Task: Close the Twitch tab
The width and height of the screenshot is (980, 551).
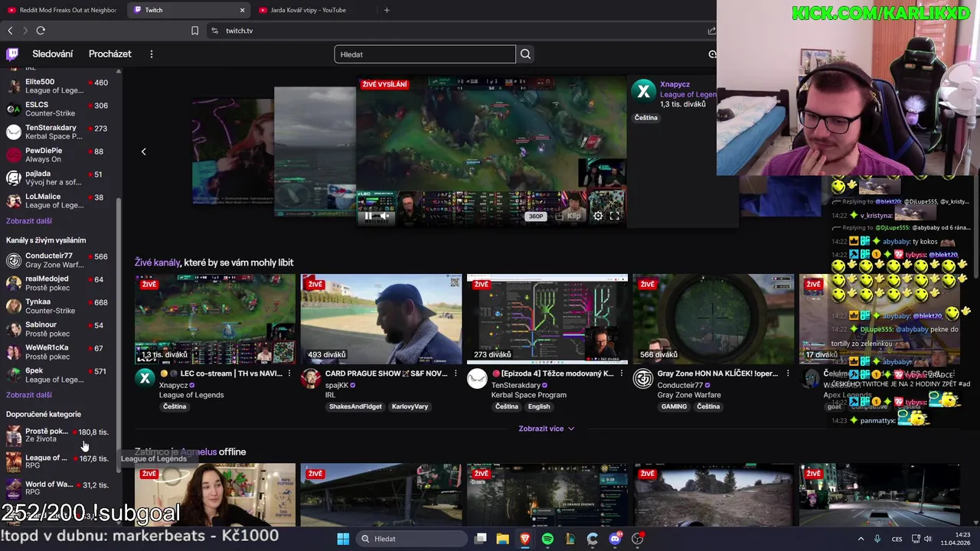Action: tap(242, 10)
